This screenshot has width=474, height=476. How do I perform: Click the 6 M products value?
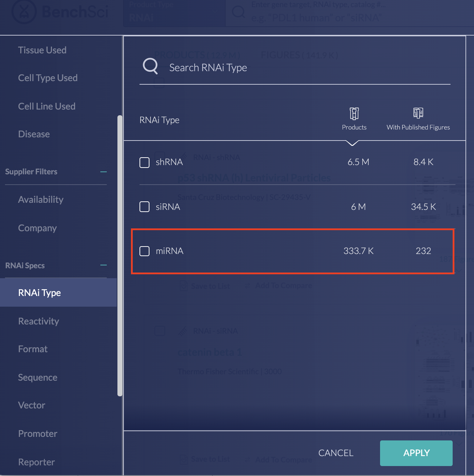(x=358, y=207)
